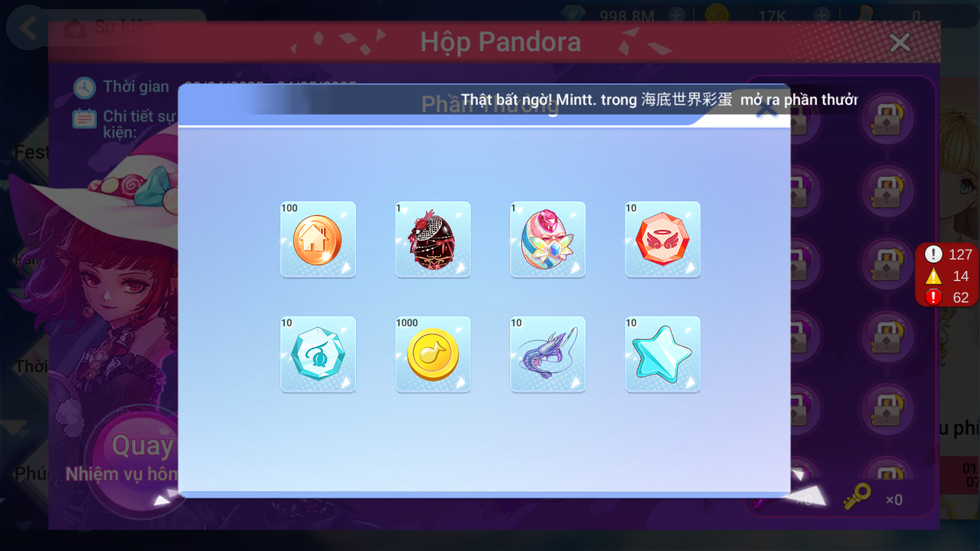The image size is (980, 551).
Task: Go back using the arrow button
Action: tap(28, 28)
